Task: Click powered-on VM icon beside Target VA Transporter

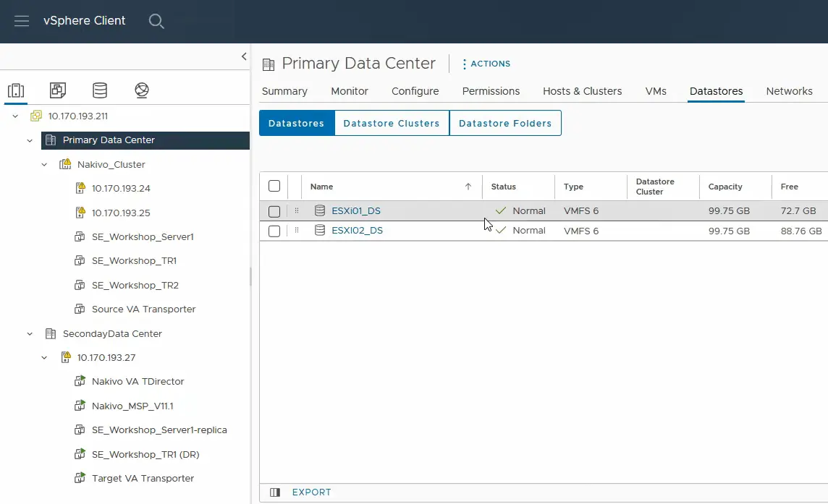Action: (80, 478)
